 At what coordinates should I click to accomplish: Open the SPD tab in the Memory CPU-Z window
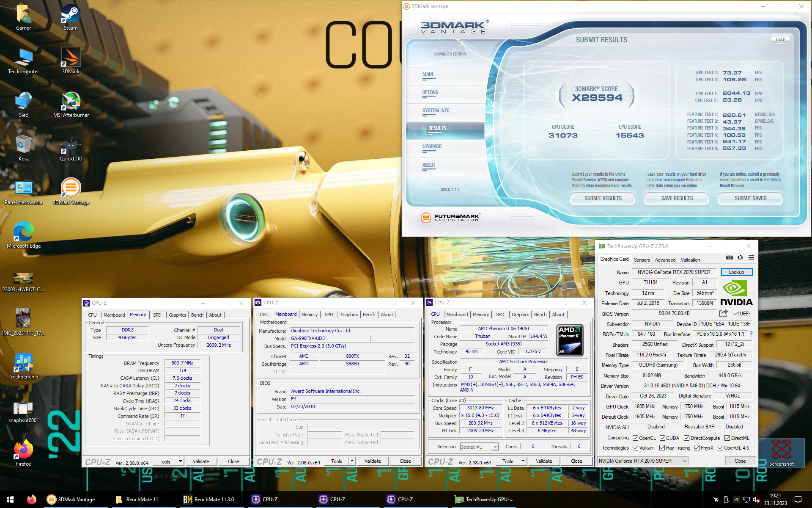[157, 315]
